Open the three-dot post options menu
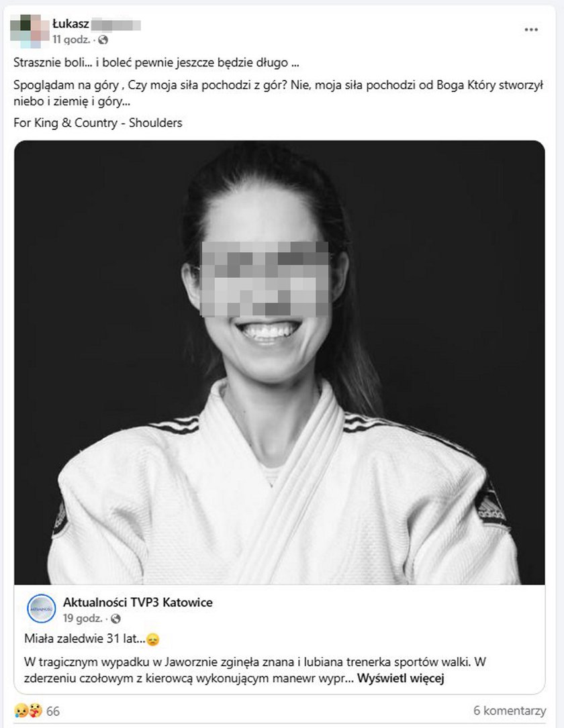 click(x=531, y=30)
